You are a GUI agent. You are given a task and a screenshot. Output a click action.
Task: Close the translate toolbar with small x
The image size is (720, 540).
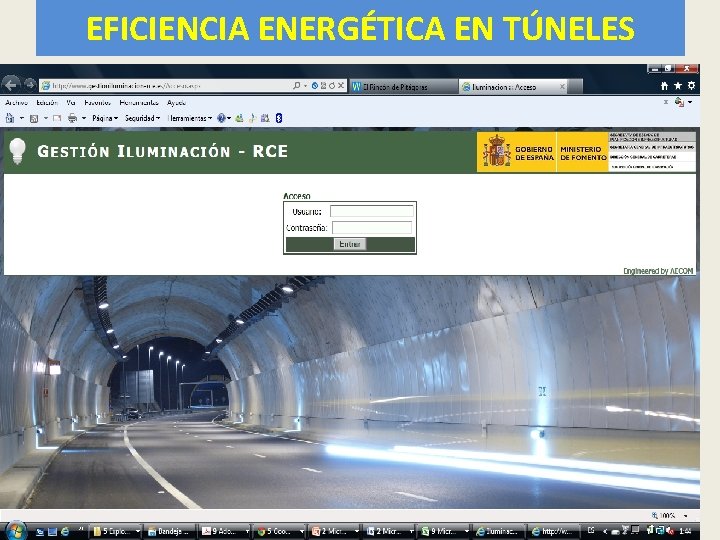[x=666, y=102]
